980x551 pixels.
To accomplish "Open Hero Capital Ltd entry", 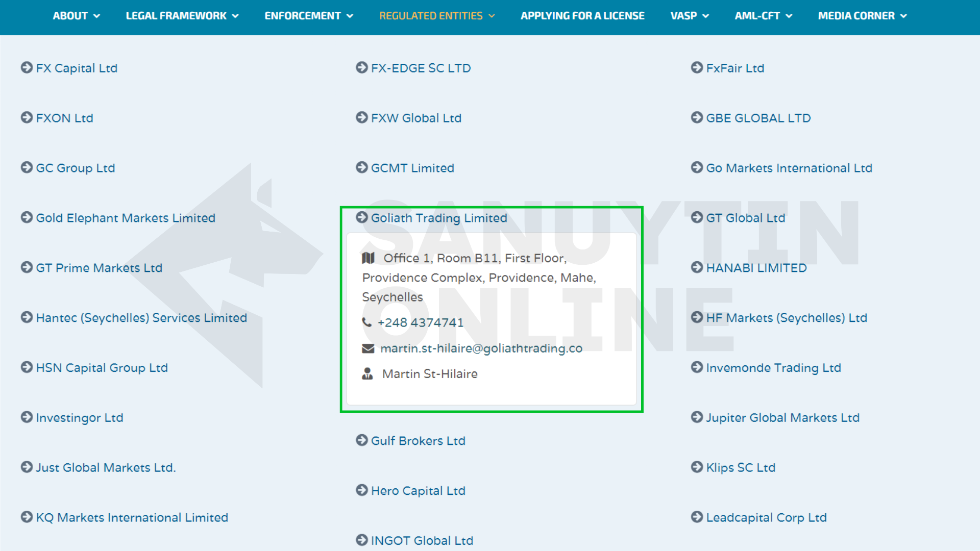I will (418, 491).
